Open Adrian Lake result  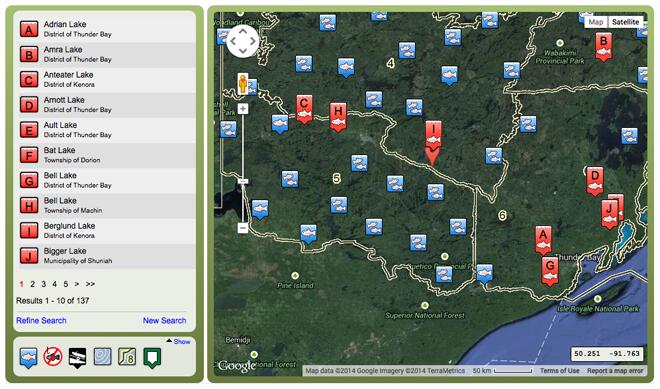tap(107, 29)
